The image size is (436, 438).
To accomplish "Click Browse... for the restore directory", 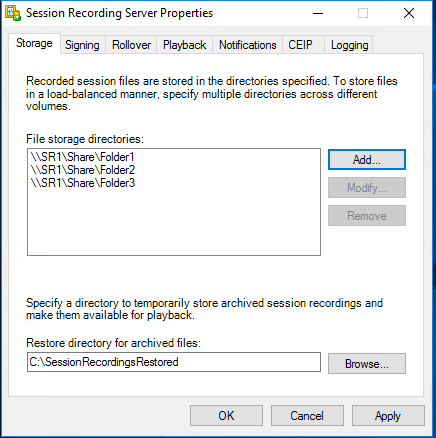I will (x=367, y=364).
